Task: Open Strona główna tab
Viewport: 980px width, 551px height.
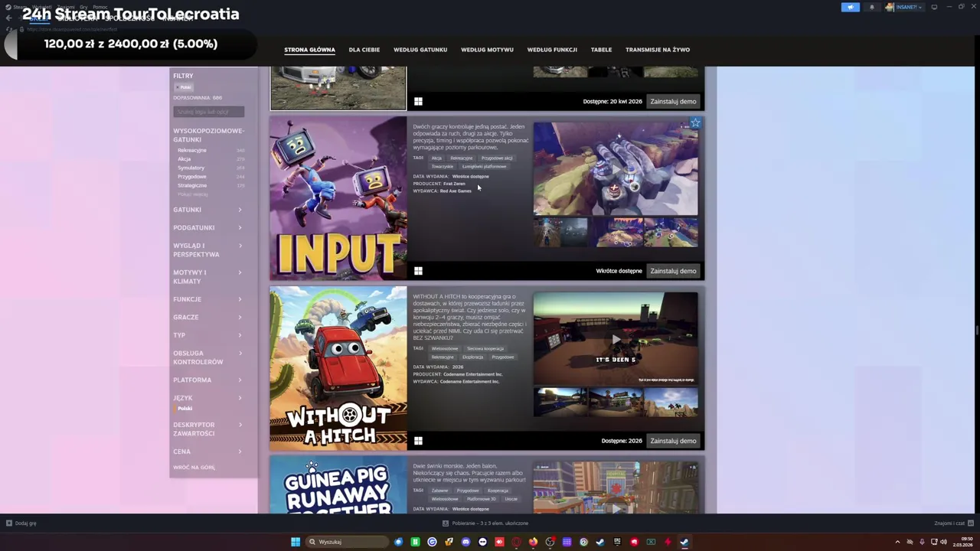Action: (x=309, y=50)
